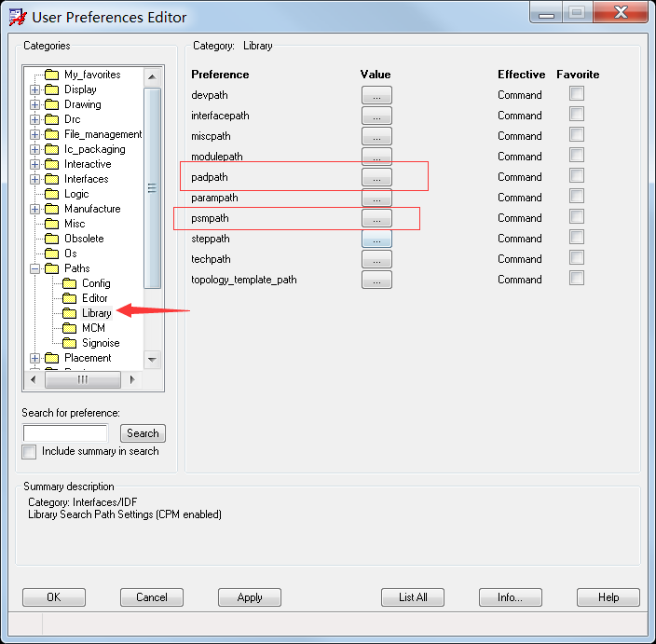Screen dimensions: 656x644
Task: Expand the Interactive category node
Action: 34,164
